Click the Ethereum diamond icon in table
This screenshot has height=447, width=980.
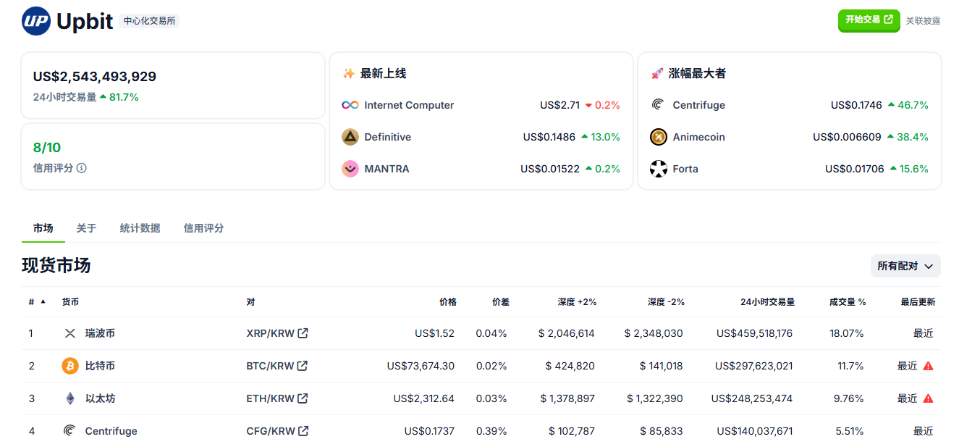point(70,398)
